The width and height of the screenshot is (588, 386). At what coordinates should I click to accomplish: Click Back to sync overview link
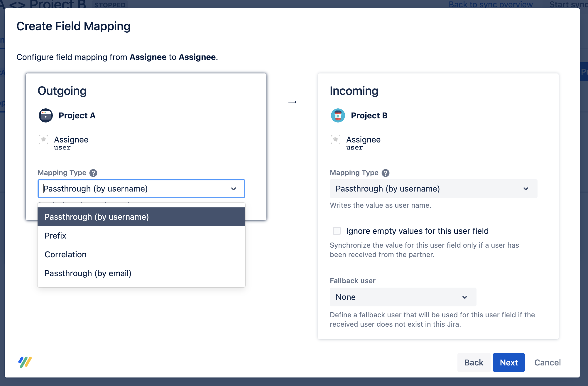pos(491,4)
